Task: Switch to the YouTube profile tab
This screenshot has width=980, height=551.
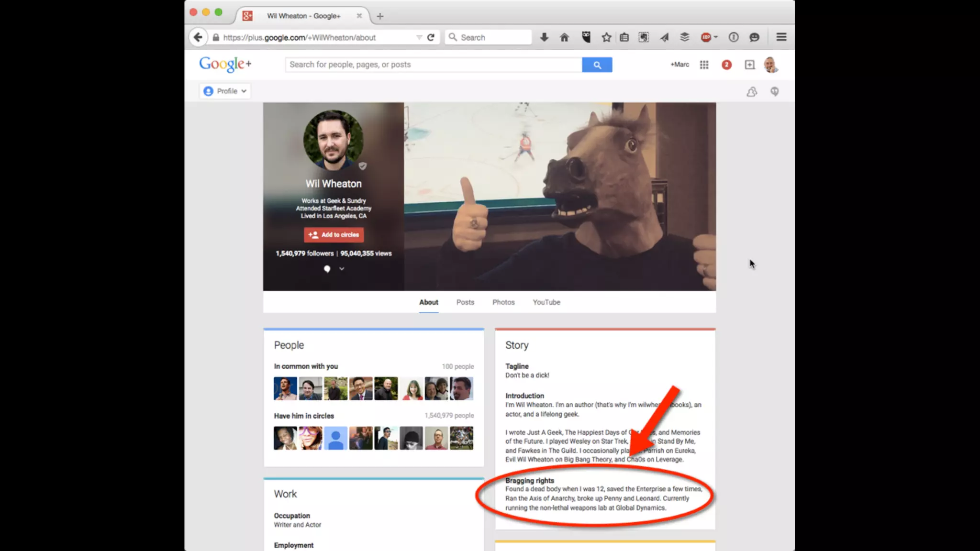Action: [546, 302]
